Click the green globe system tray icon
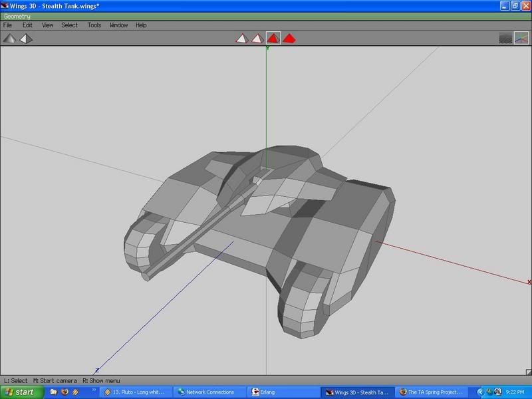 point(489,392)
